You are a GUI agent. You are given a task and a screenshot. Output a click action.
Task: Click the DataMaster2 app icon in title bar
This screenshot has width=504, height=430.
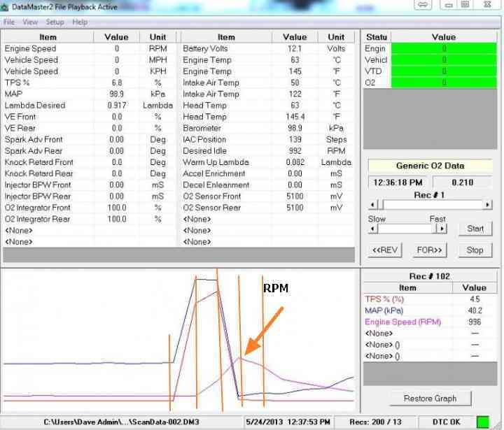(4, 7)
